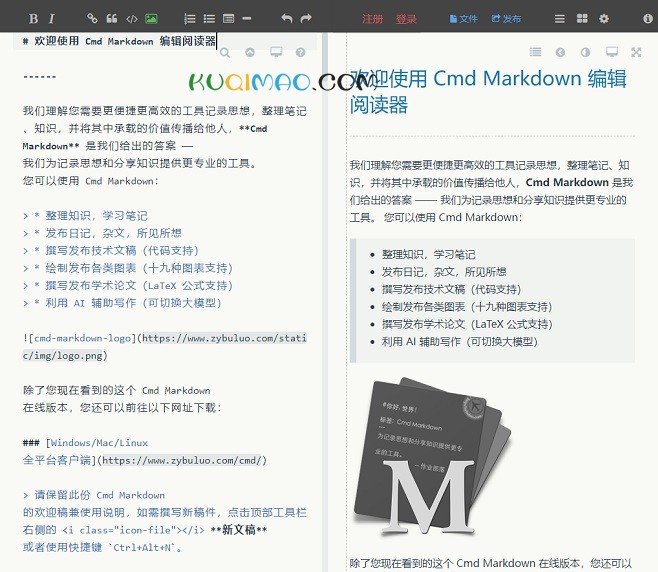Open the 文件 file menu
658x572 pixels.
click(463, 19)
